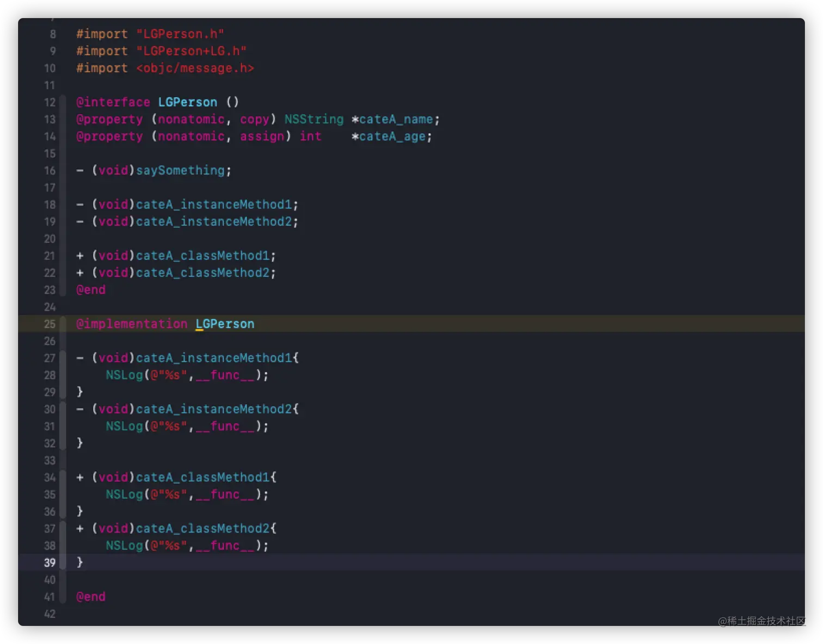Click the underlined LGPerson on line 25
The width and height of the screenshot is (823, 644).
[225, 324]
